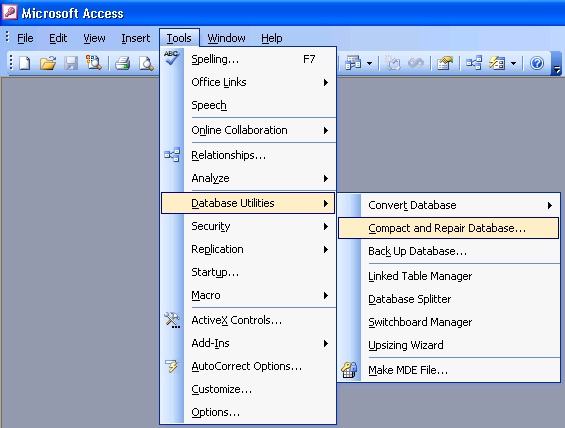Expand the Office Links submenu
The height and width of the screenshot is (428, 565).
point(248,82)
